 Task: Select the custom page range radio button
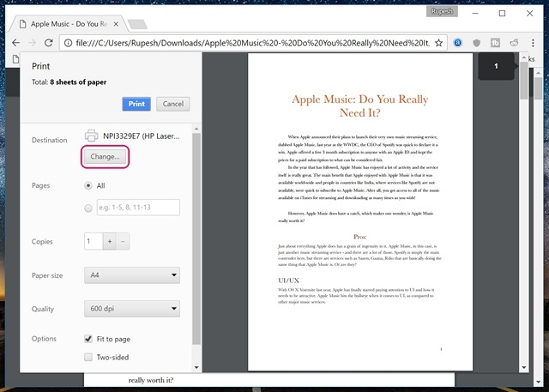click(x=88, y=207)
